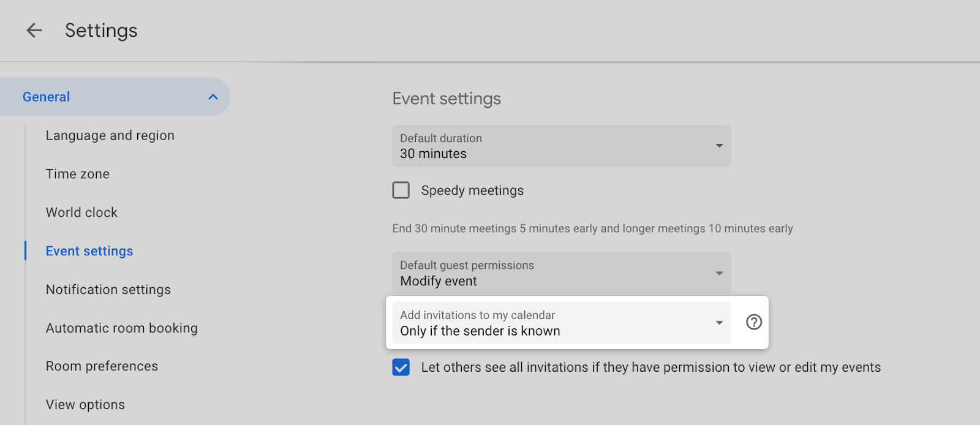
Task: Open the 30 minutes duration dropdown
Action: (x=551, y=146)
